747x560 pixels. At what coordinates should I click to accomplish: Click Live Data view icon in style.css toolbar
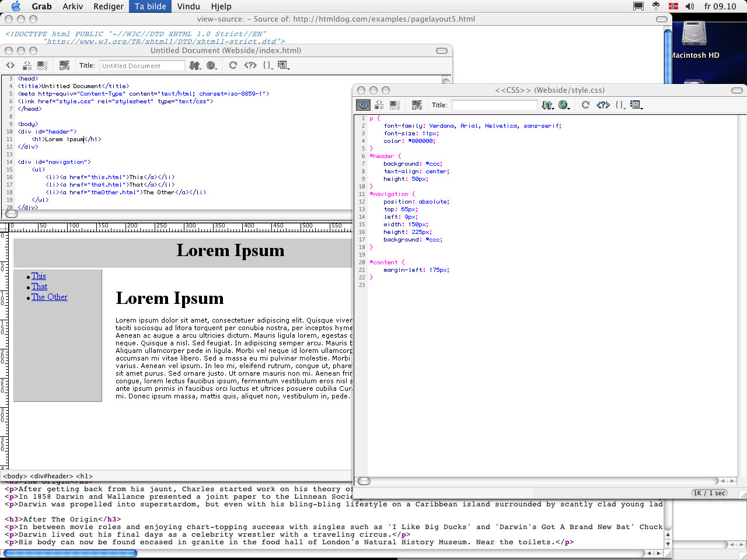tap(417, 105)
